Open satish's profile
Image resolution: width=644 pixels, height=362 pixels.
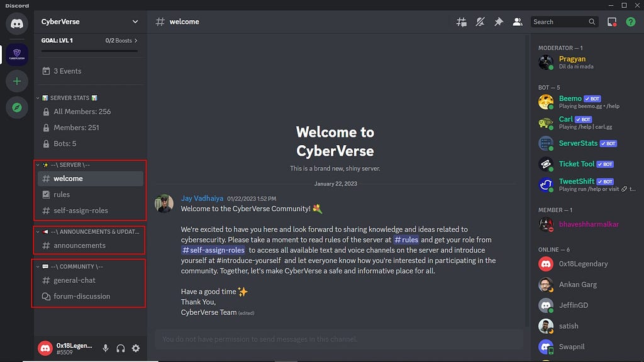point(587,326)
